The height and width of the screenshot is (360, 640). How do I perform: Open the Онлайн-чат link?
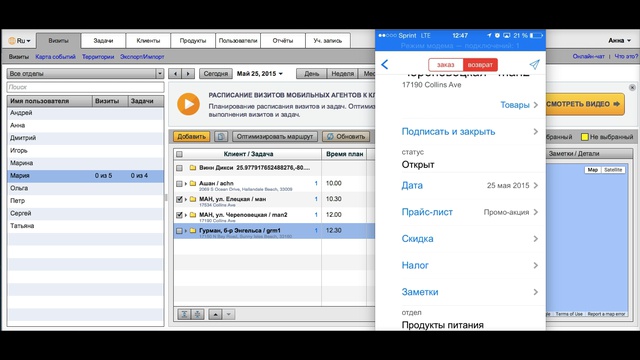point(588,56)
